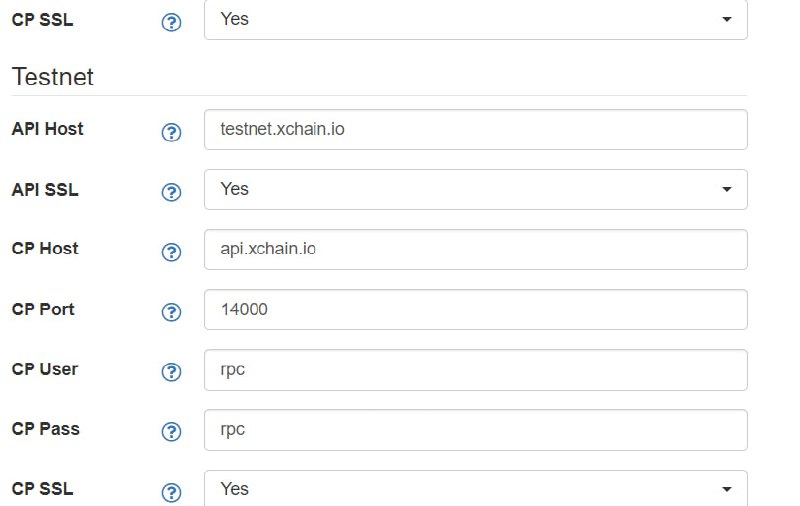This screenshot has width=800, height=506.
Task: Open the CP SSL dropdown below CP Pass
Action: click(476, 488)
